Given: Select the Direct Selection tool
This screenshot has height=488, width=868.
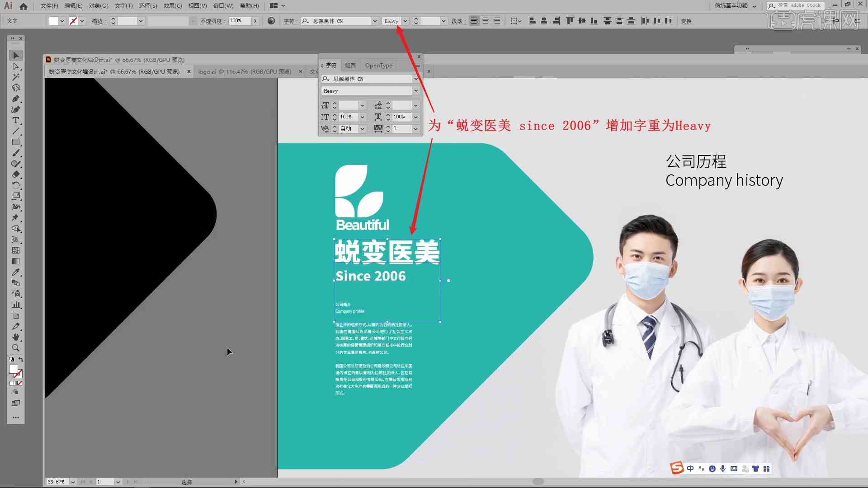Looking at the screenshot, I should [x=16, y=66].
